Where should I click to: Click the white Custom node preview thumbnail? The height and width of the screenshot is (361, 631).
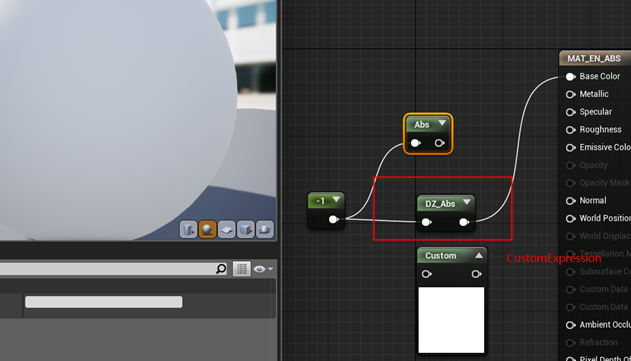point(451,320)
